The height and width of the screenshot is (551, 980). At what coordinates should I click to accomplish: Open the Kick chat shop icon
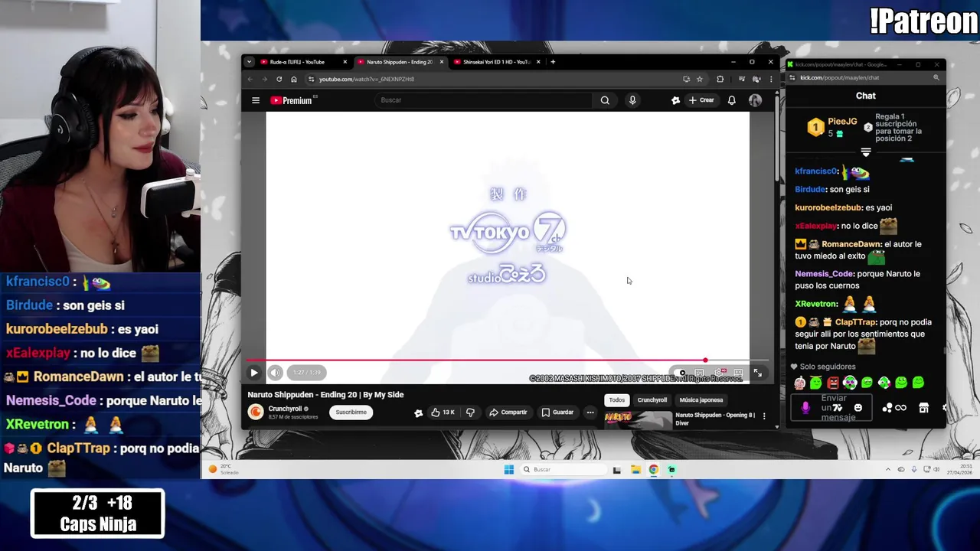[924, 408]
